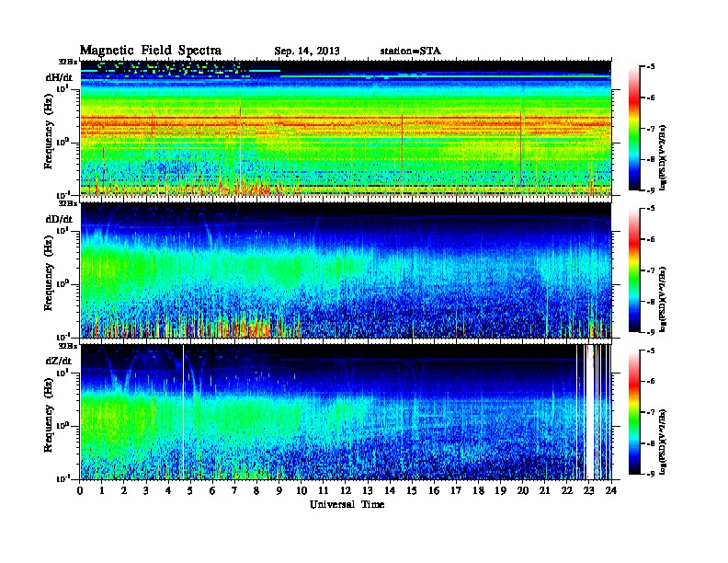Click the "-7" tick on dH/dt color bar
This screenshot has width=728, height=563.
650,129
